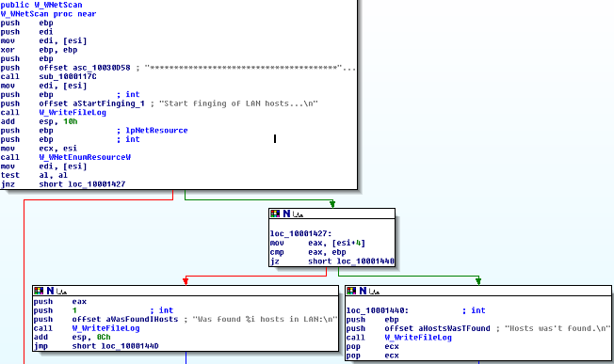The height and width of the screenshot is (364, 614).
Task: Click offset aStartFinging_1 operand
Action: pyautogui.click(x=91, y=103)
